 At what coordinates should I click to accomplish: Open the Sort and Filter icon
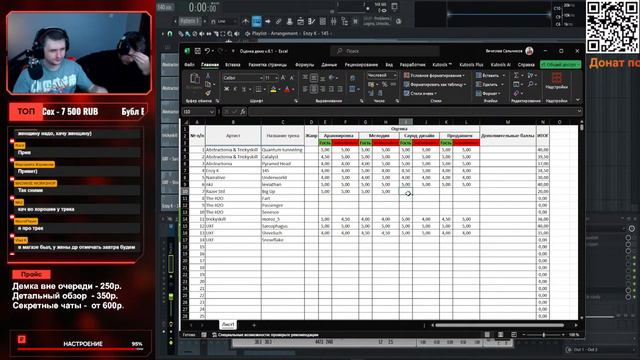click(530, 76)
